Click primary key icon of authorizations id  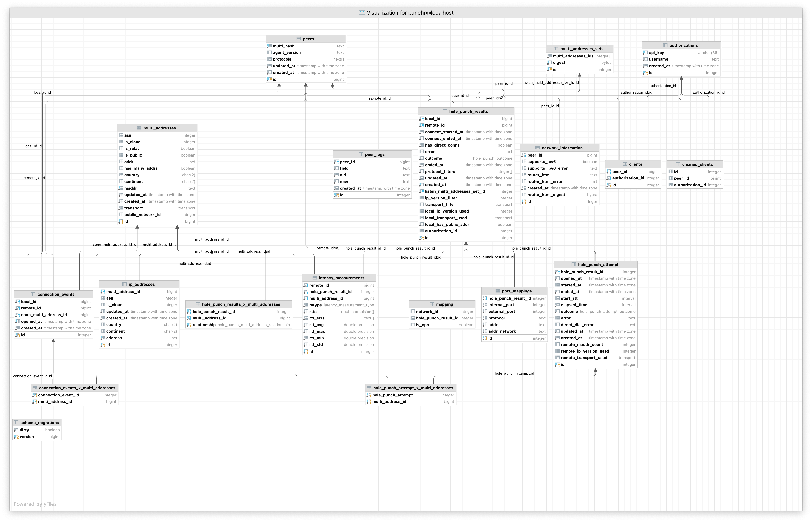[x=645, y=73]
